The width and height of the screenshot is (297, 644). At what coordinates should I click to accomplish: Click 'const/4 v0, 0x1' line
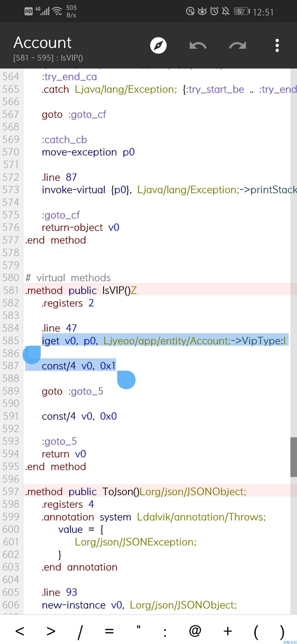(79, 366)
